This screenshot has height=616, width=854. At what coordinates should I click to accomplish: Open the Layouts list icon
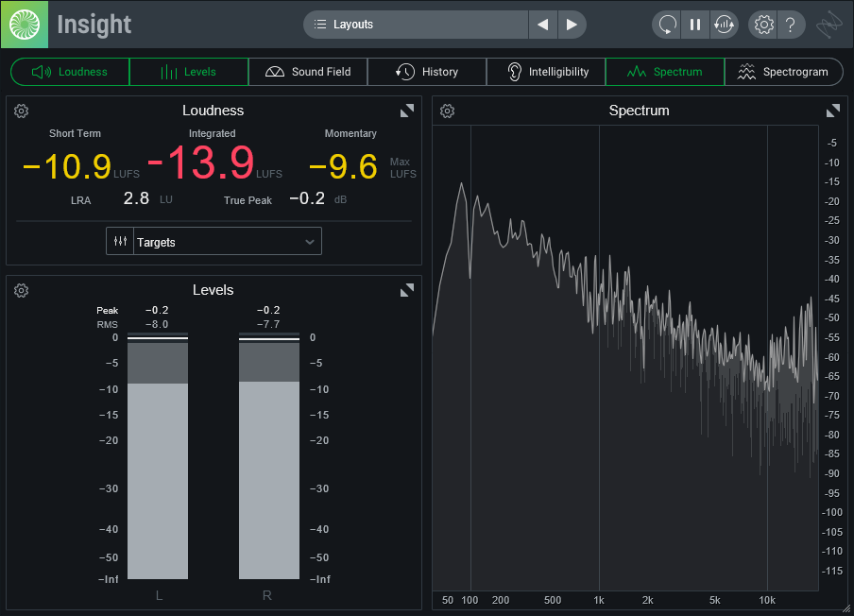pyautogui.click(x=320, y=25)
